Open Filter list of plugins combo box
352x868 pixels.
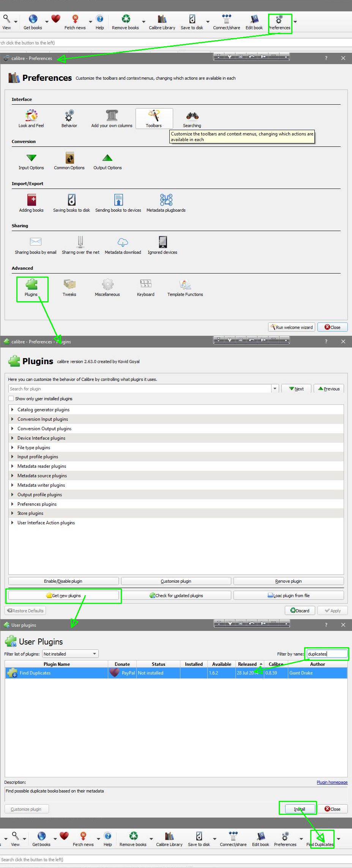[x=70, y=654]
